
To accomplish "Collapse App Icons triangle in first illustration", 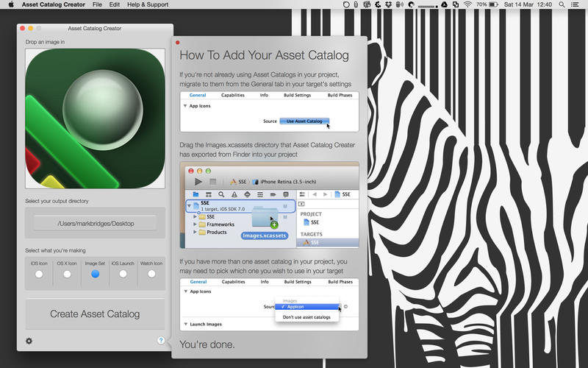I will point(185,106).
